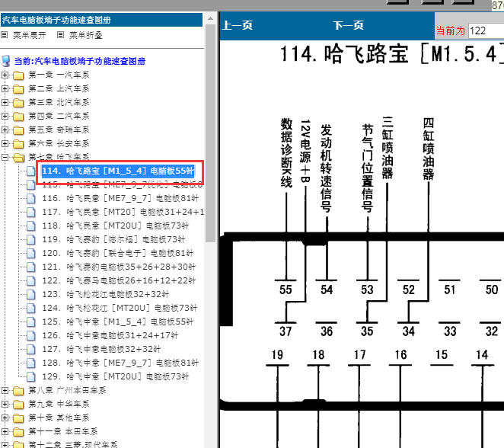Click the 菜单展开 list icon
This screenshot has height=448, width=504.
pos(4,35)
